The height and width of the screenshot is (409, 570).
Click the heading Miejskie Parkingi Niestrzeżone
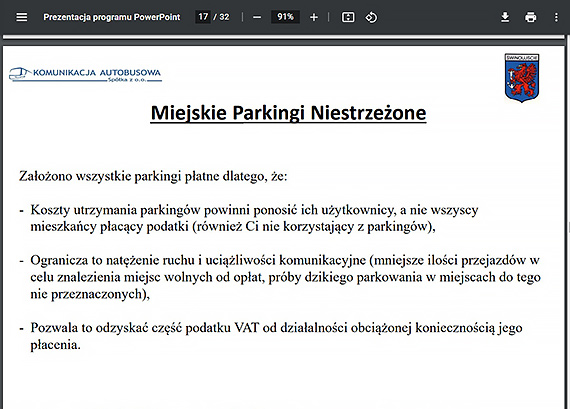(x=288, y=113)
